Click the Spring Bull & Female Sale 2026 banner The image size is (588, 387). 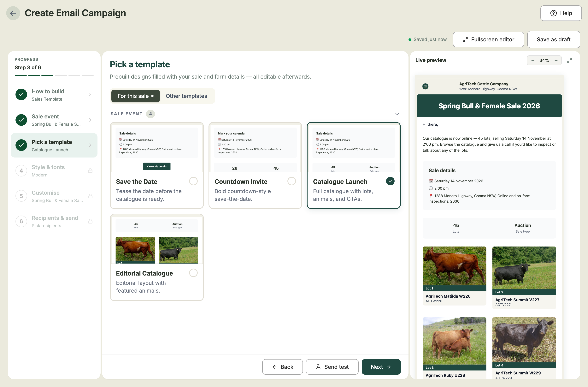[x=489, y=106]
